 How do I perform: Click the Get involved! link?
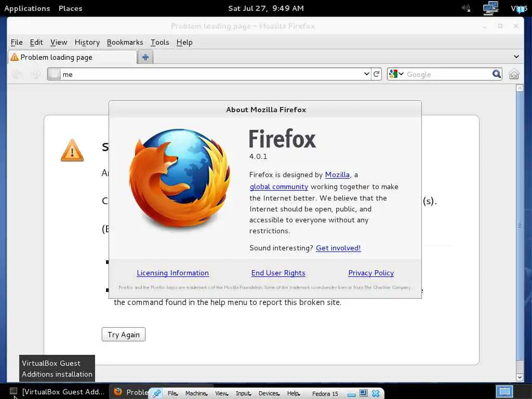338,248
